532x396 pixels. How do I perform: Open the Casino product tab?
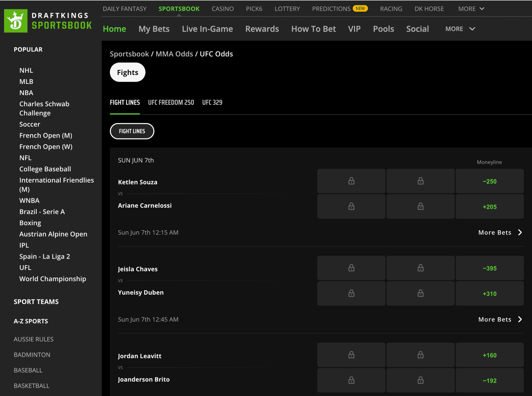tap(223, 9)
